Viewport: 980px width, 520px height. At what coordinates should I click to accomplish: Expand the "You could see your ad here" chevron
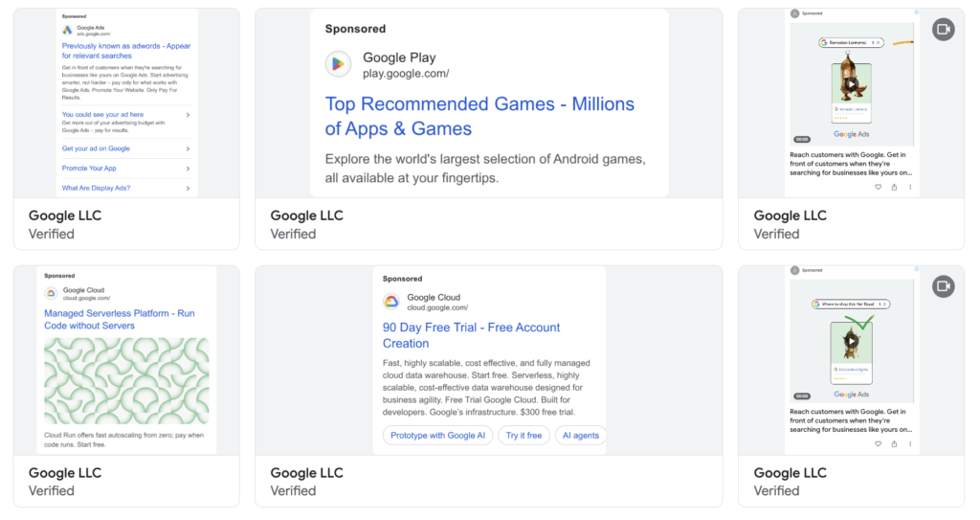(x=188, y=115)
